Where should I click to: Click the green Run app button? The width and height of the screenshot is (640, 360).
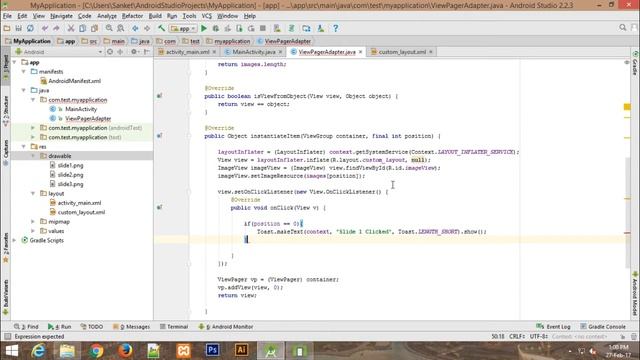pos(204,28)
